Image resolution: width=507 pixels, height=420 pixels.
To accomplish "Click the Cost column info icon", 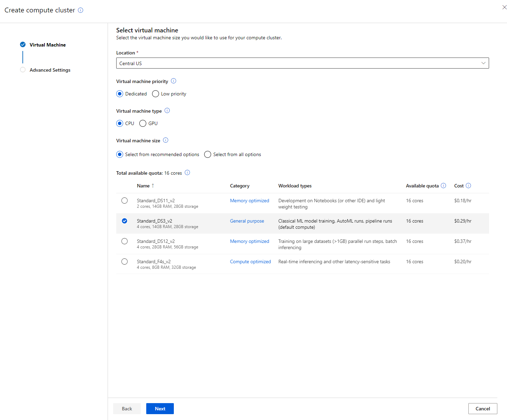I will pyautogui.click(x=468, y=186).
